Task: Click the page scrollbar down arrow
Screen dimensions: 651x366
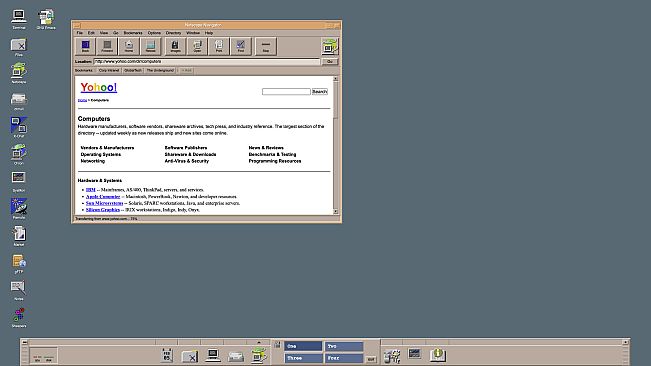Action: (335, 212)
